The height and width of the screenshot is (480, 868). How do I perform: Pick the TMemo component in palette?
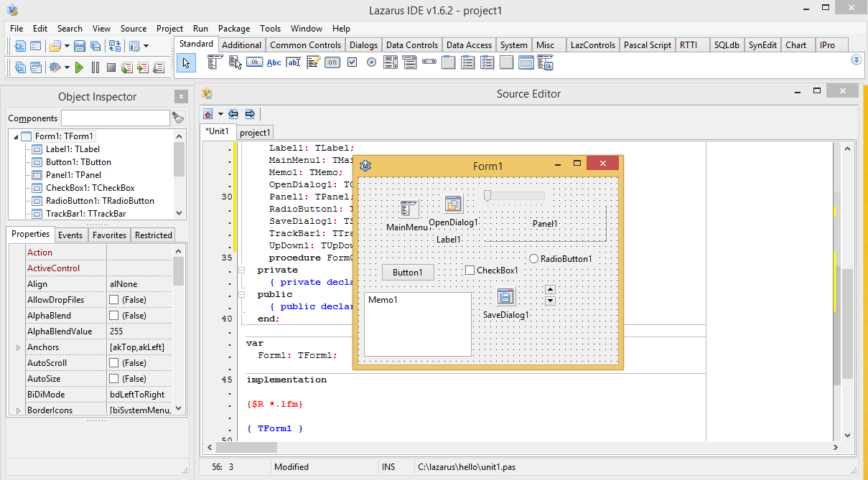tap(313, 62)
